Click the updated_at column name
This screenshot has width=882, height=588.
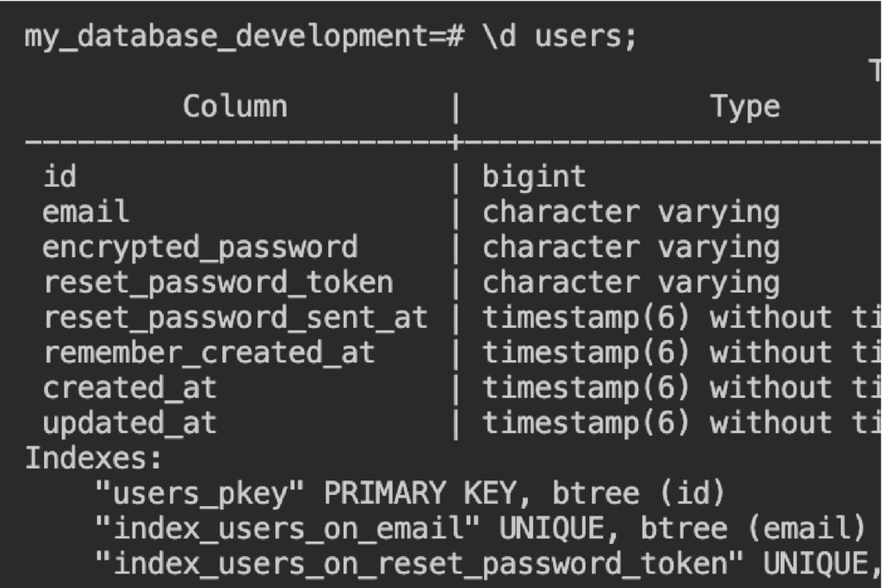point(129,424)
